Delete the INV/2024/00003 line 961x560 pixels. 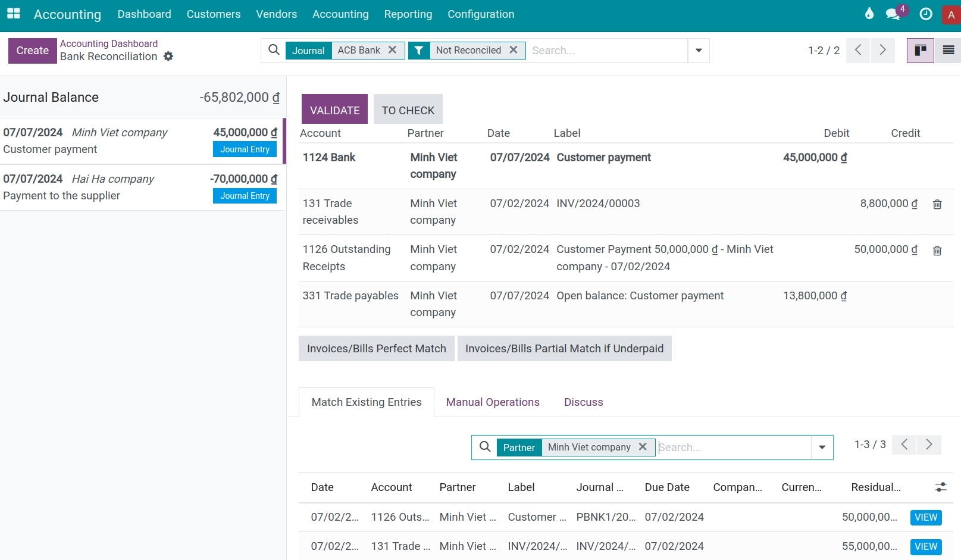tap(937, 204)
